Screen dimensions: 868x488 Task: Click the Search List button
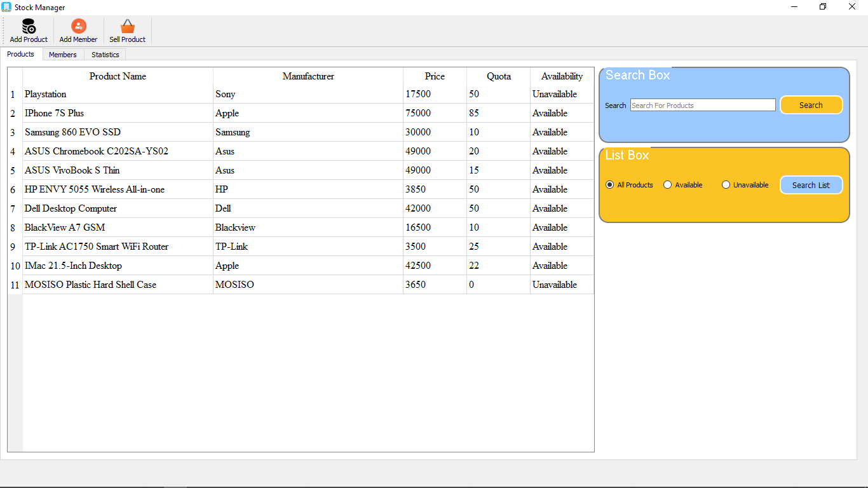tap(811, 185)
